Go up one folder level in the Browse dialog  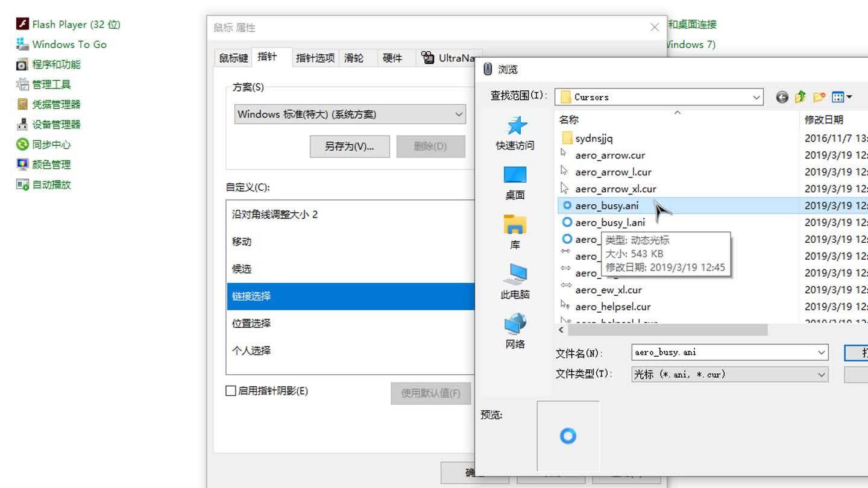pos(800,96)
